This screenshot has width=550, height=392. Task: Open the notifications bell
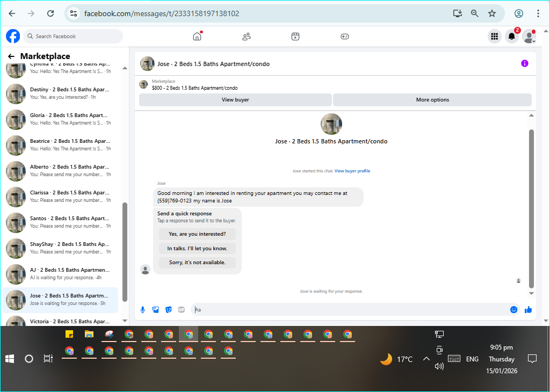coord(512,36)
